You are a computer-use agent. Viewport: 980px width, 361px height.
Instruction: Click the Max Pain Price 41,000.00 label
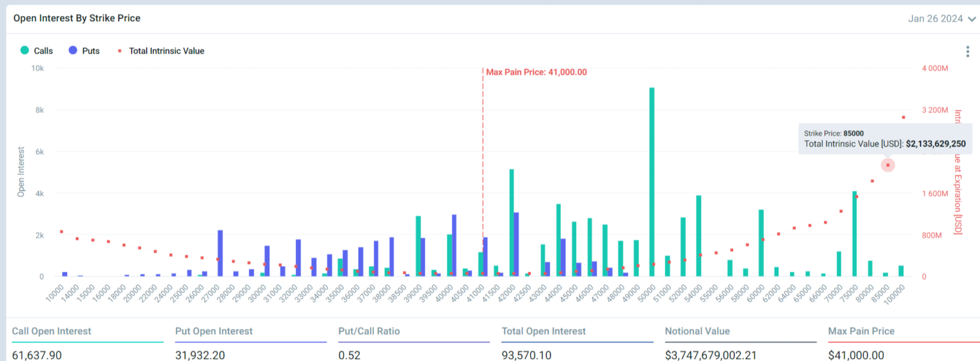(536, 72)
